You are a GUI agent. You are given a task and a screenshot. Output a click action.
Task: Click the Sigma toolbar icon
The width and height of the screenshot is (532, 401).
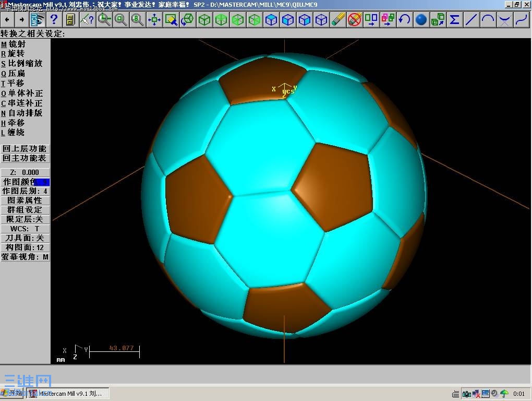(454, 20)
